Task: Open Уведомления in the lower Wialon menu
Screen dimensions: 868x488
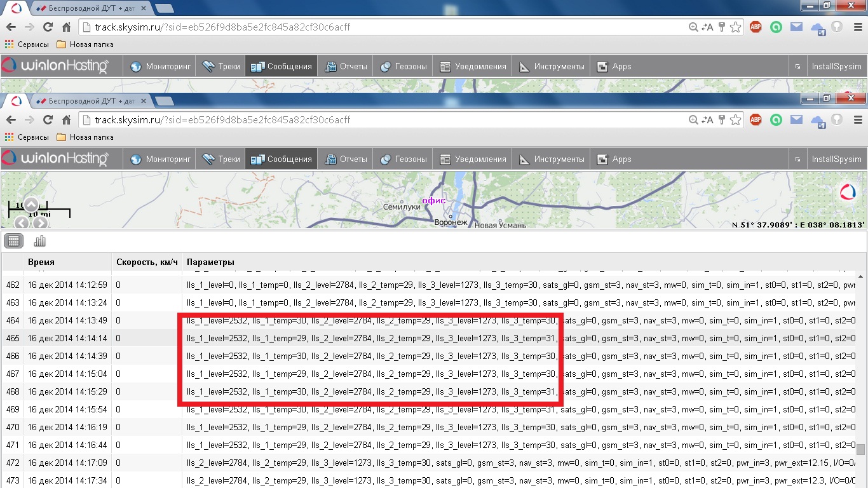Action: (x=473, y=159)
